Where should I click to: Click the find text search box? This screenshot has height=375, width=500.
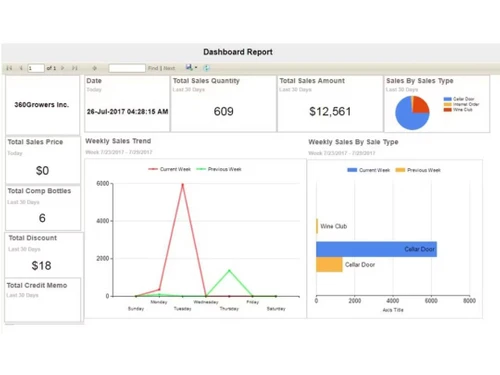coord(127,68)
